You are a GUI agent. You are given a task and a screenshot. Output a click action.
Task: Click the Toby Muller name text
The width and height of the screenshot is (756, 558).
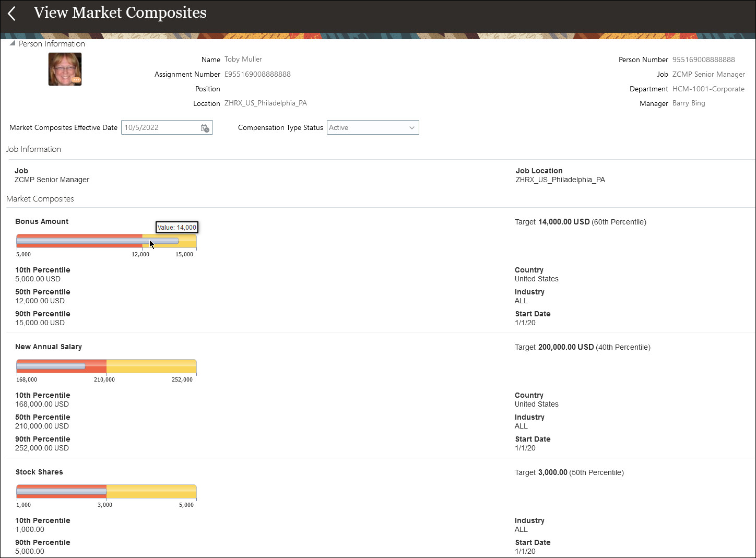pyautogui.click(x=243, y=60)
